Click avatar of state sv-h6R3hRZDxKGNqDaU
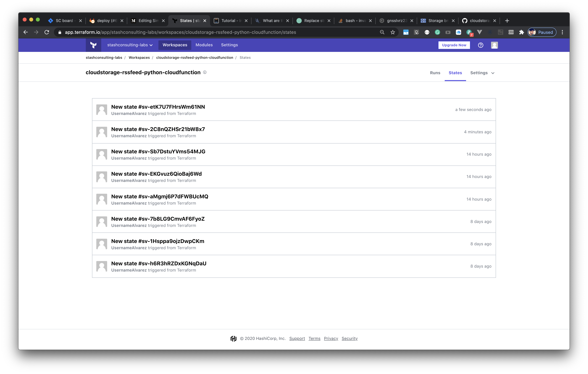 pyautogui.click(x=102, y=266)
